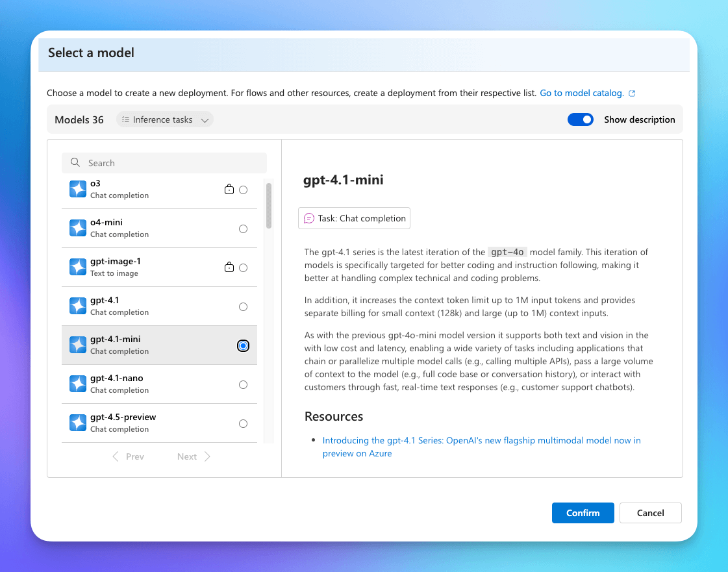Click the lock icon beside gpt-image-1
The image size is (728, 572).
[229, 267]
